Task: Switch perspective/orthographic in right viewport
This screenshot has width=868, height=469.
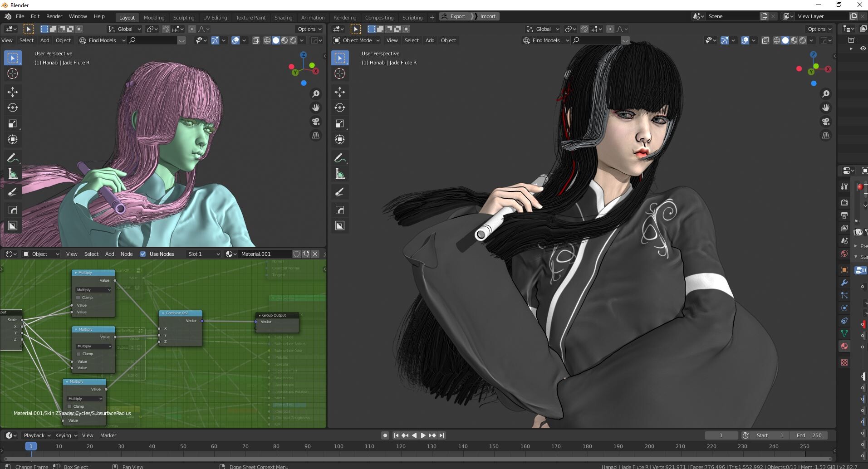Action: (826, 136)
